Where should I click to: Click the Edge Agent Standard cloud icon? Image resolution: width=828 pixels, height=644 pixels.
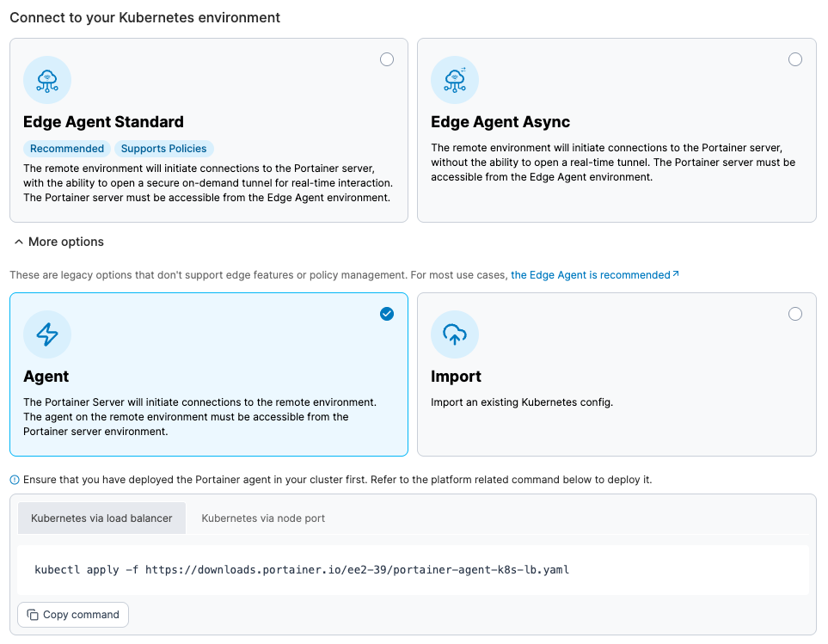[x=47, y=81]
